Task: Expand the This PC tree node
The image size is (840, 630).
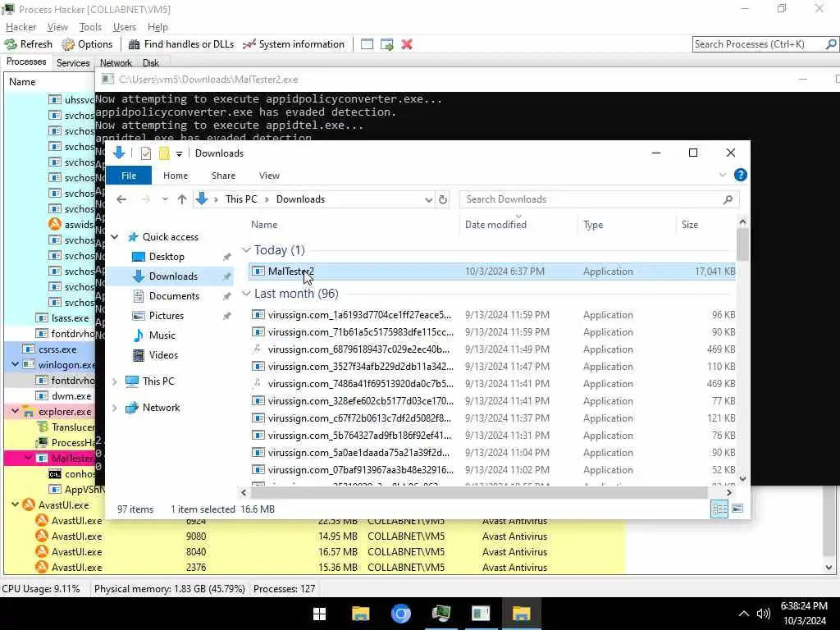Action: click(115, 381)
